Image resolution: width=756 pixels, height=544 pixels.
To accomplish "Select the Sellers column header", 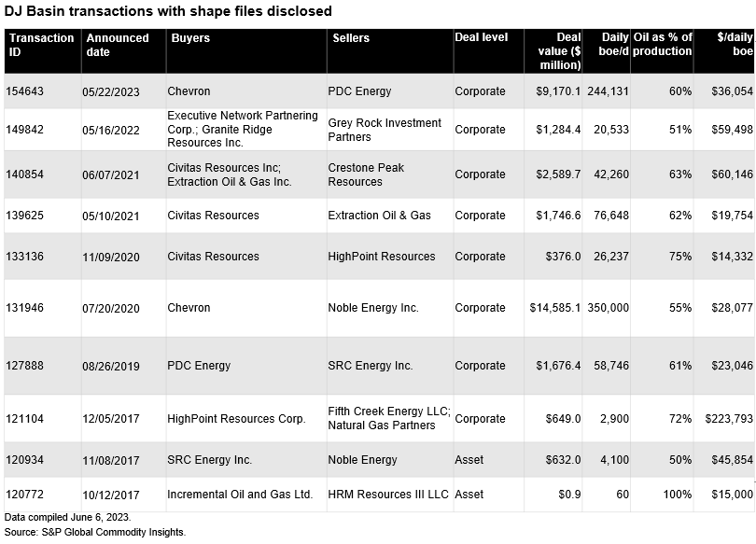I will pyautogui.click(x=351, y=38).
